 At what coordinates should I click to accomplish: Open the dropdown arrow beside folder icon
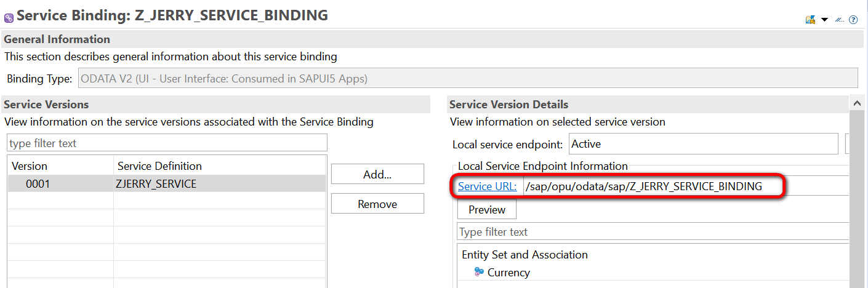click(825, 20)
